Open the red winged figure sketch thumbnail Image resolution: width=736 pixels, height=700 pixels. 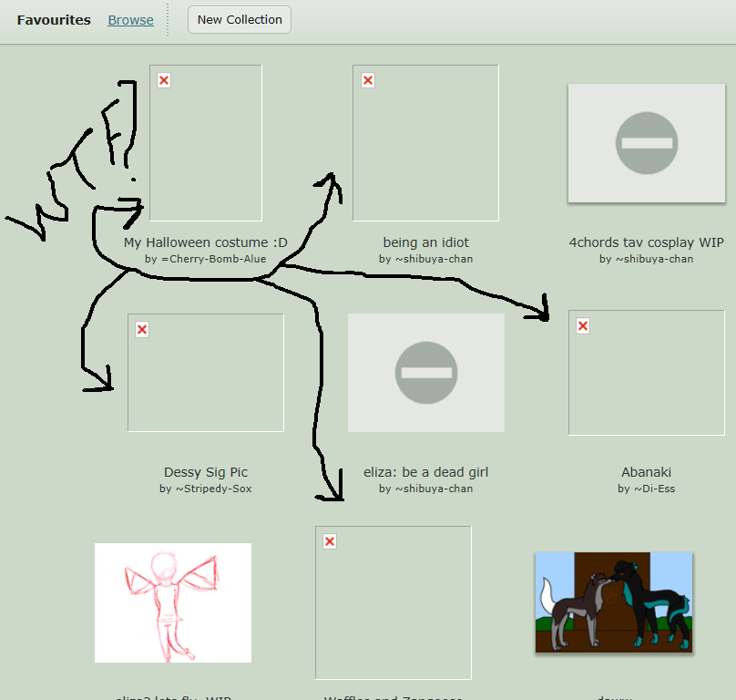[x=173, y=602]
